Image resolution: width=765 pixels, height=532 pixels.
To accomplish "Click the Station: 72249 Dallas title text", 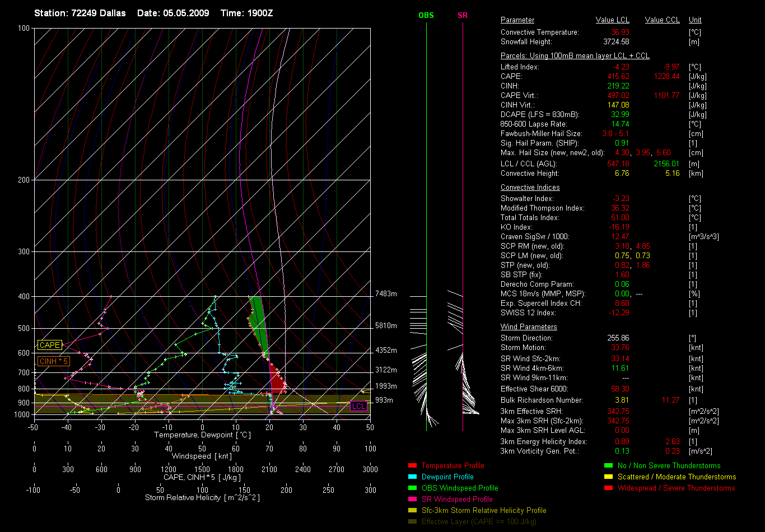I will (80, 13).
